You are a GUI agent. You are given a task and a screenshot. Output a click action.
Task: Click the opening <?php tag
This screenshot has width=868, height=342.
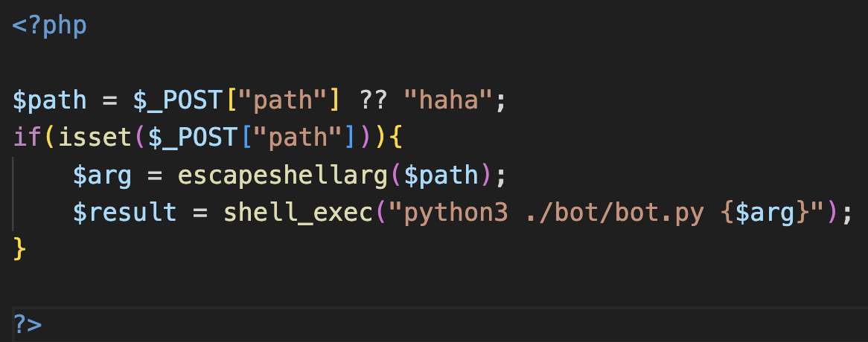pos(49,27)
